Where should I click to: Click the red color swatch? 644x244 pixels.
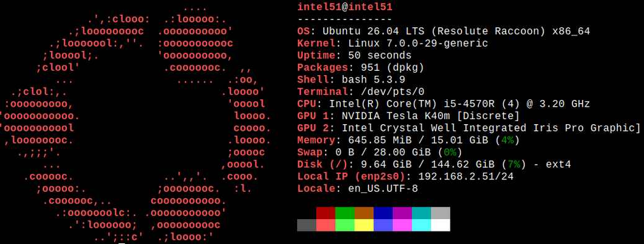coord(326,213)
